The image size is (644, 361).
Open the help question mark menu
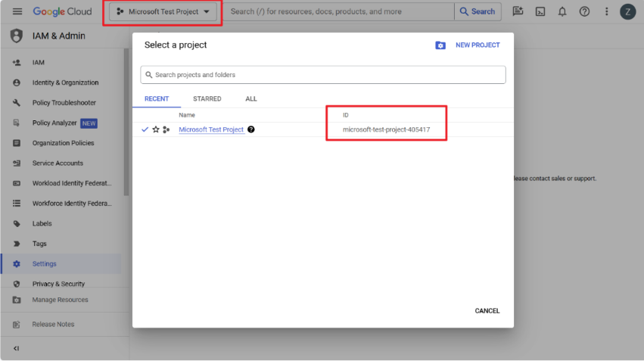584,11
